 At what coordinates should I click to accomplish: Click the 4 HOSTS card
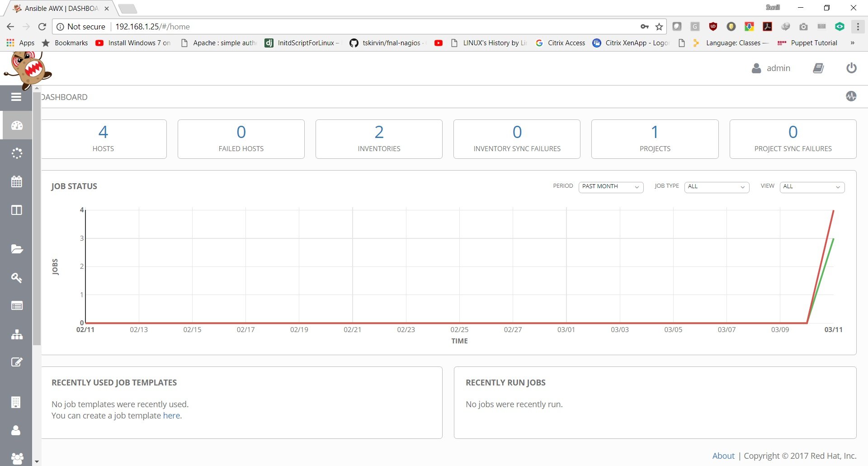(x=104, y=139)
